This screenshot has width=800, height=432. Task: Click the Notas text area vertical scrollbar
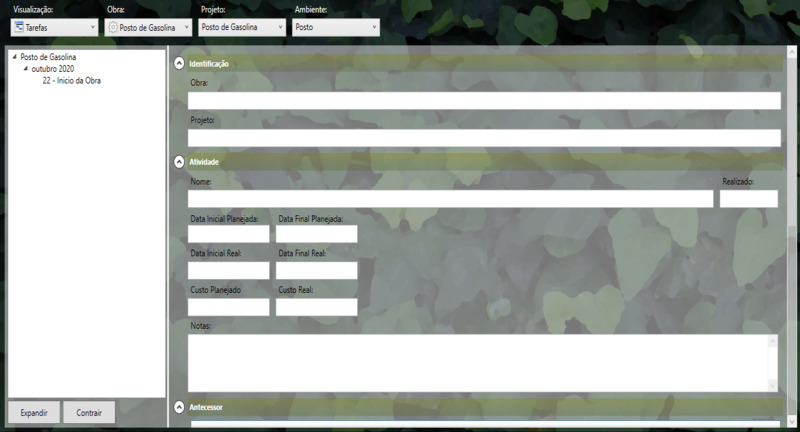772,362
